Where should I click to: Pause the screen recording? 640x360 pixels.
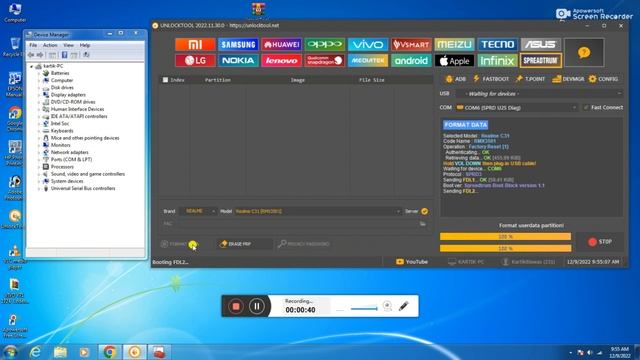tap(256, 306)
